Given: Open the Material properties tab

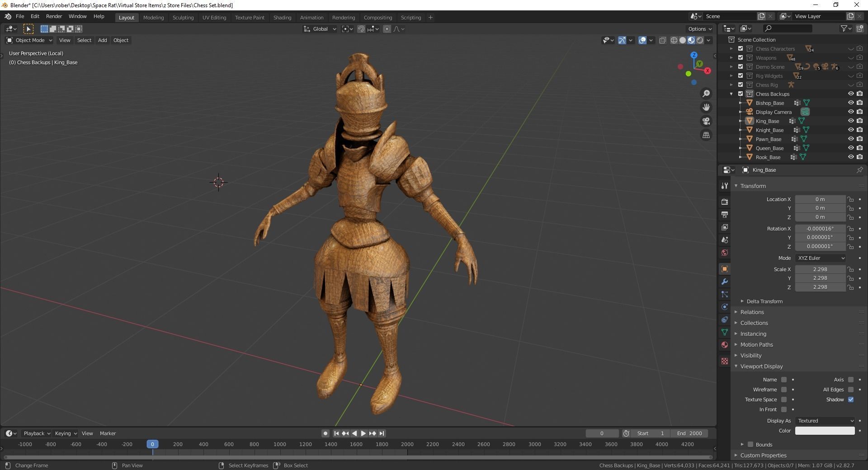Looking at the screenshot, I should 725,345.
